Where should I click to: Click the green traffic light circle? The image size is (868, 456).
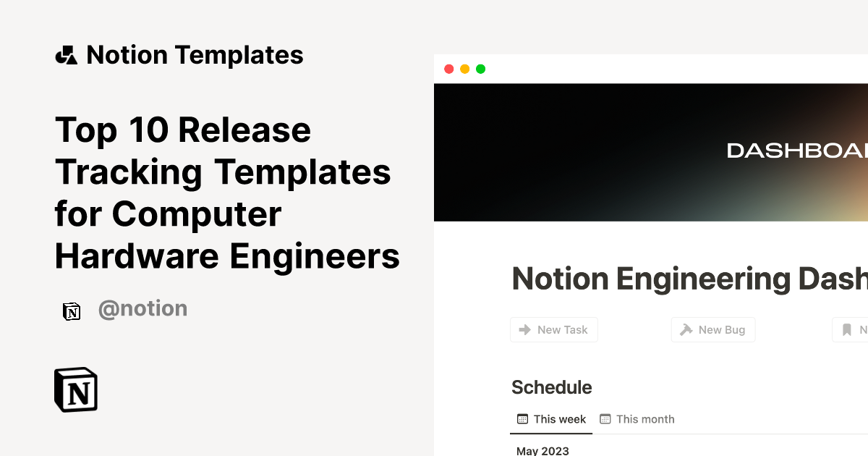[x=480, y=69]
